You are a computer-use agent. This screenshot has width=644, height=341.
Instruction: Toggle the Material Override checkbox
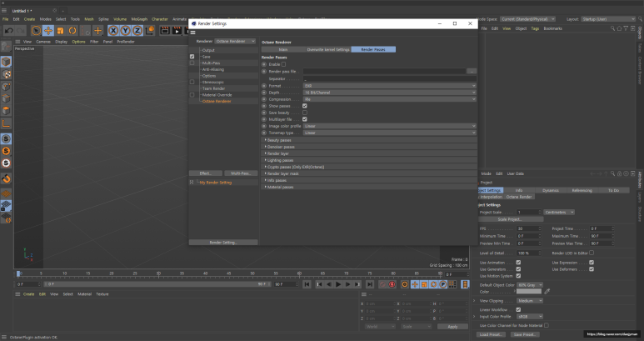click(x=192, y=95)
